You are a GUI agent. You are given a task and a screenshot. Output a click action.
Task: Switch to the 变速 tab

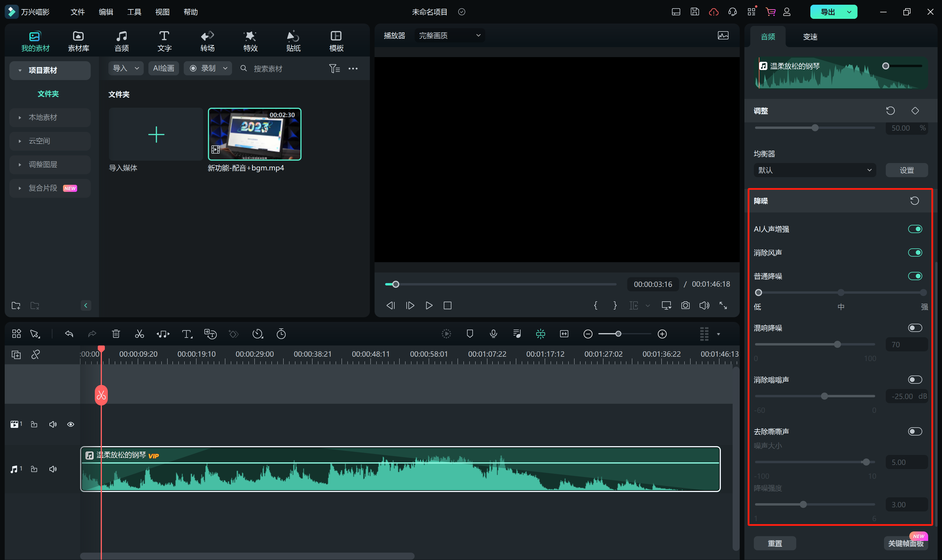pos(810,36)
